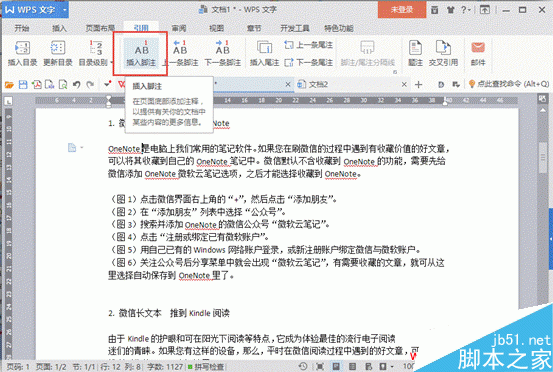The height and width of the screenshot is (372, 553).
Task: Click the Print Preview icon in quick toolbar
Action: click(x=63, y=85)
